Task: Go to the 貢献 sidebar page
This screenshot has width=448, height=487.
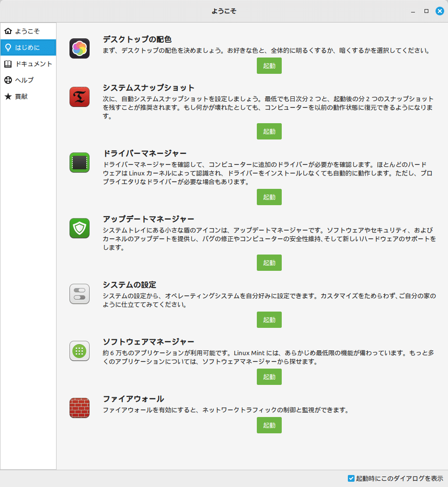Action: pos(28,97)
